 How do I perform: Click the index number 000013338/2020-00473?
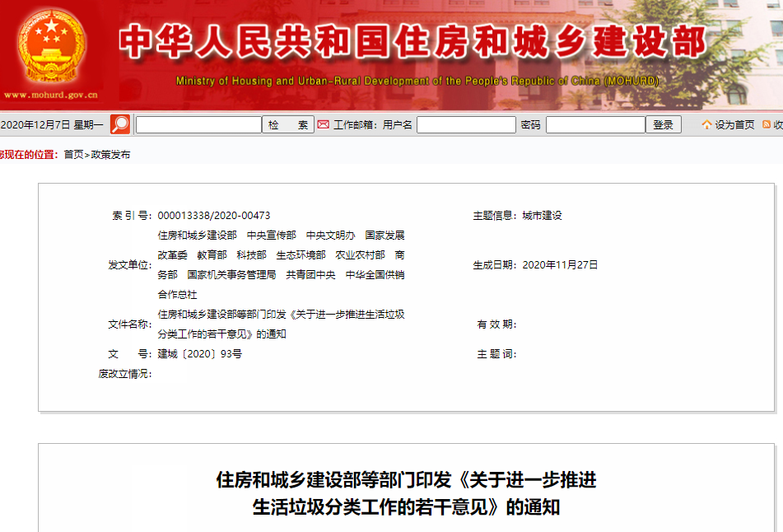click(214, 216)
